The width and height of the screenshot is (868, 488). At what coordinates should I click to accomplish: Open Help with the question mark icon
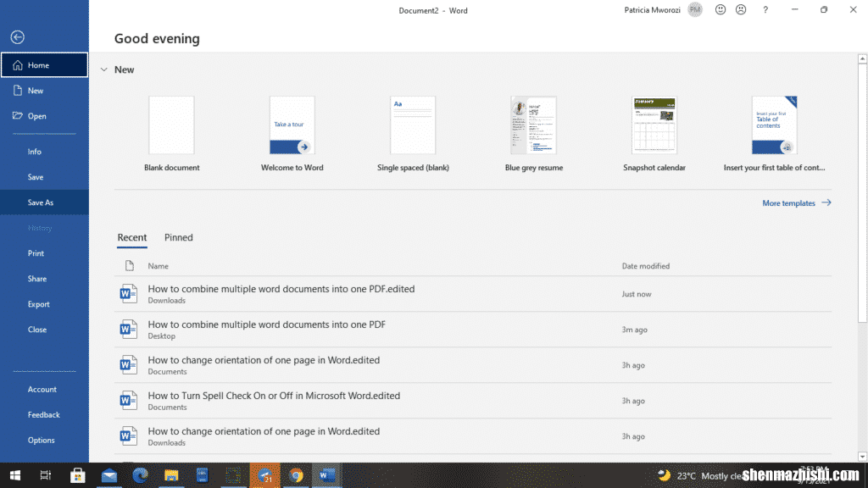(x=765, y=10)
